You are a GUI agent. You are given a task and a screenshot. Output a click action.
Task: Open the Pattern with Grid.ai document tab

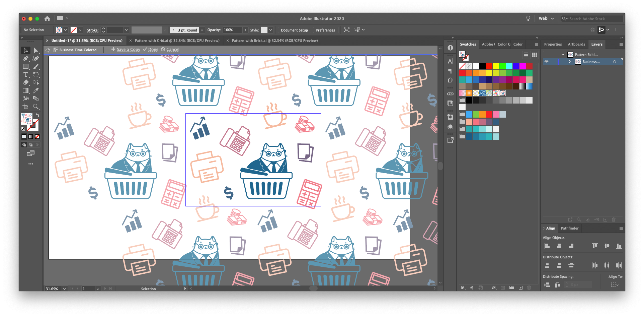[x=177, y=41]
